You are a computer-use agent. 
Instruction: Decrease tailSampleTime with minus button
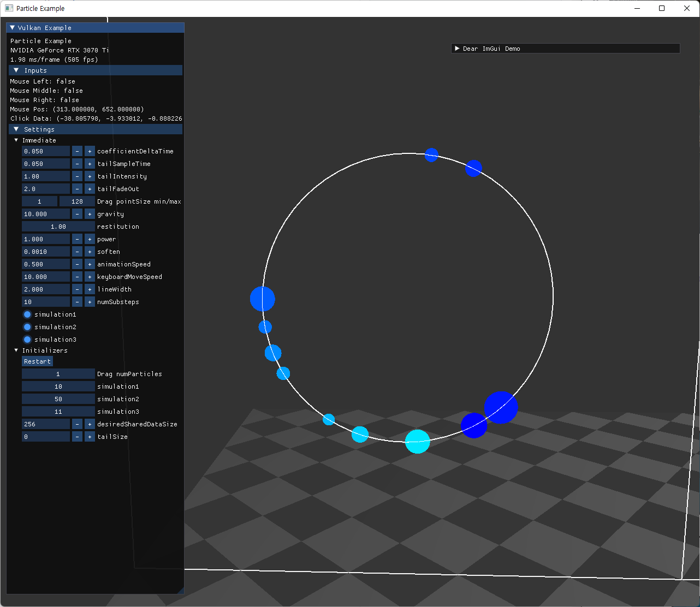point(77,164)
